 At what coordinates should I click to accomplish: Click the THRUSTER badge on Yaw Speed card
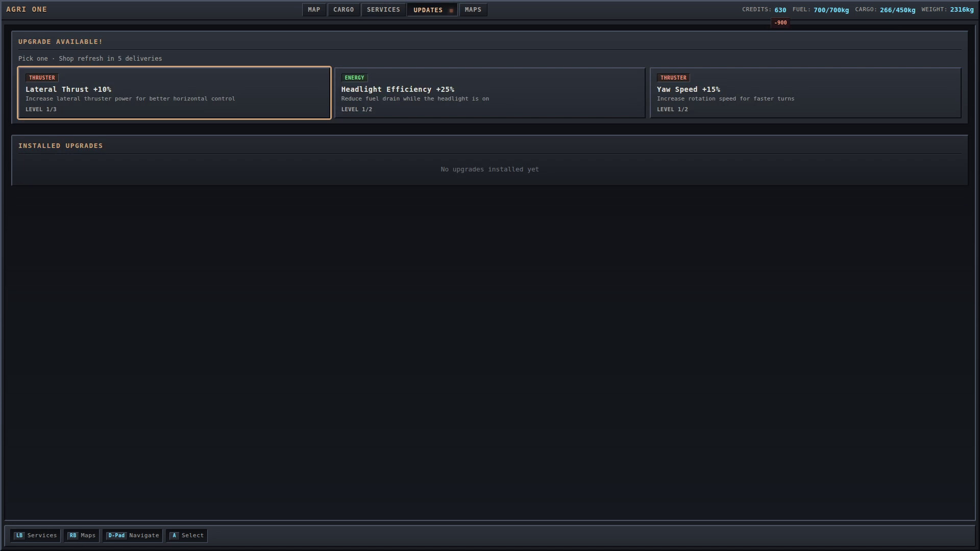pyautogui.click(x=673, y=78)
